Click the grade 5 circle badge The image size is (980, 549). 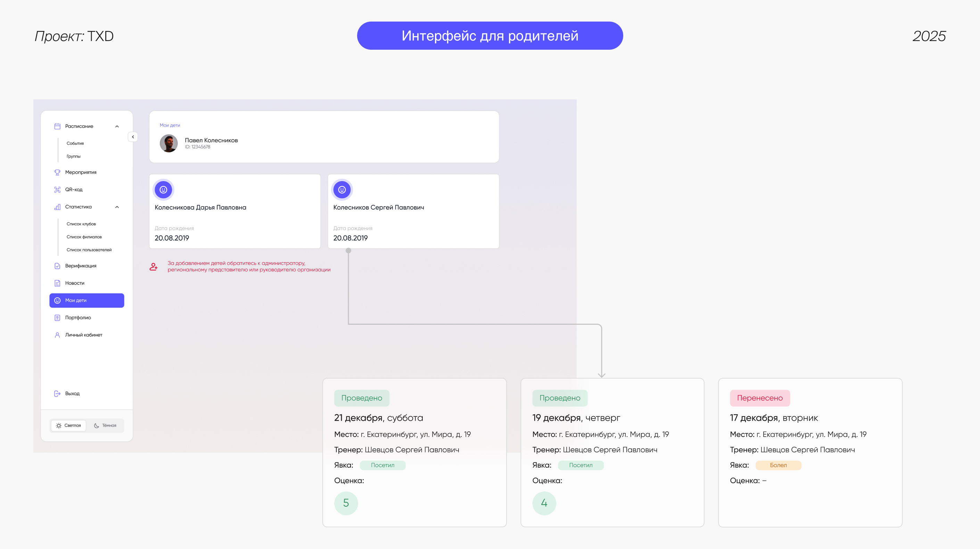[346, 503]
